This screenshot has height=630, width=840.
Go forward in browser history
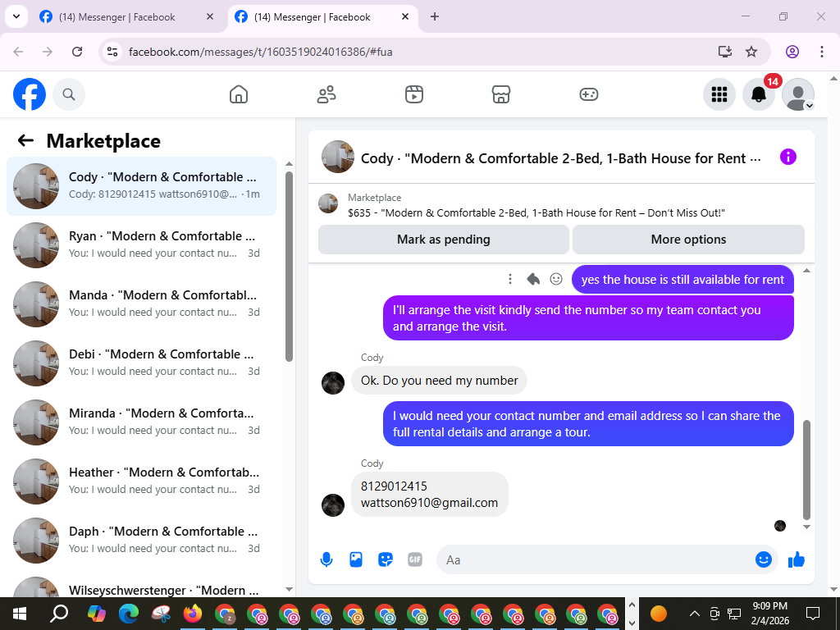click(x=48, y=52)
